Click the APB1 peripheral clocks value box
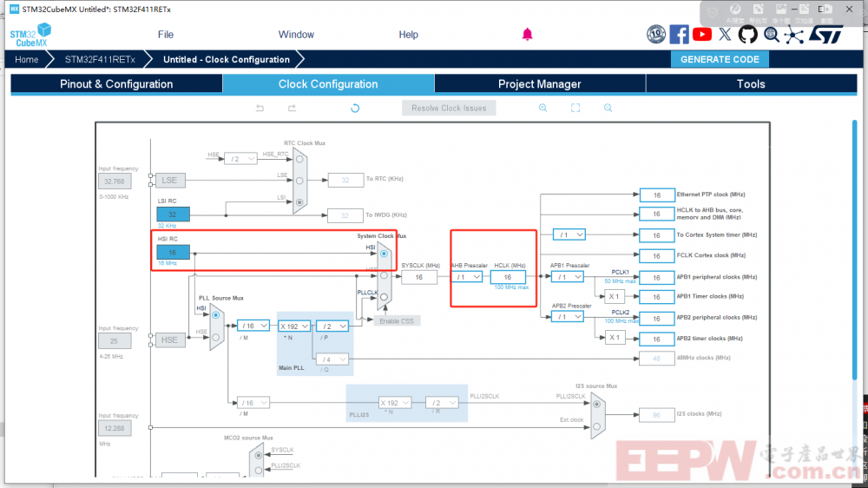The image size is (868, 488). (x=656, y=278)
